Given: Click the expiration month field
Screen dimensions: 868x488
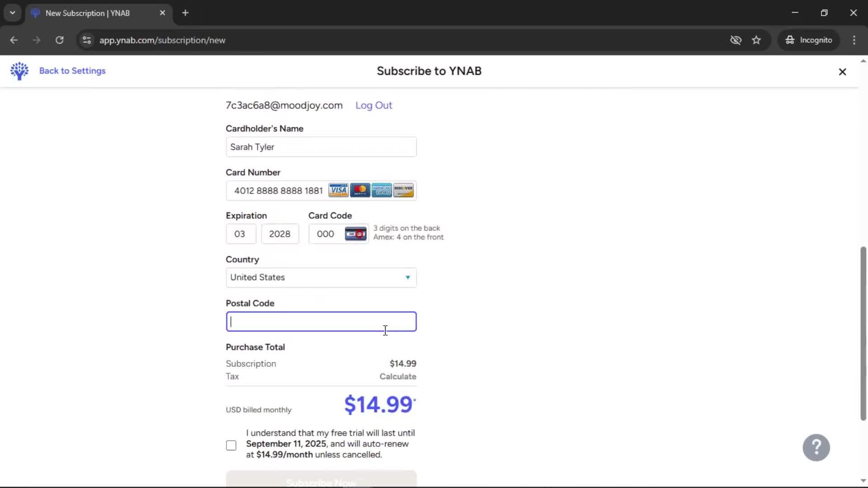Looking at the screenshot, I should click(241, 234).
